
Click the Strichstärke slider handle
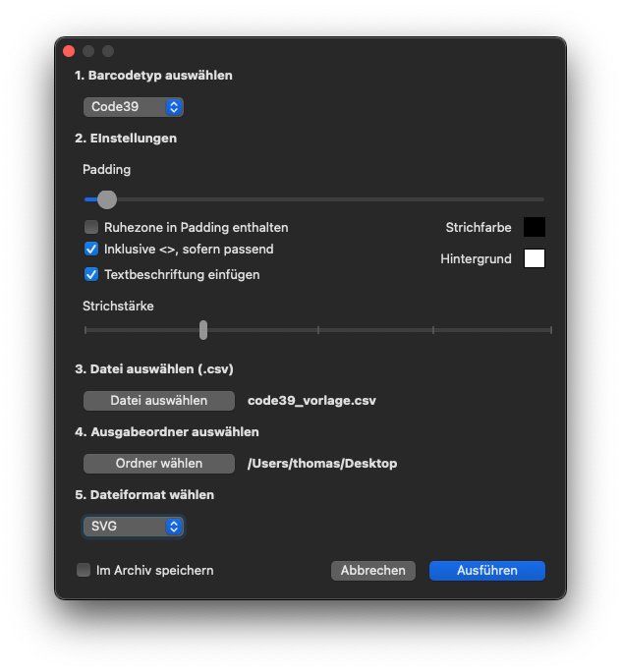(x=203, y=330)
